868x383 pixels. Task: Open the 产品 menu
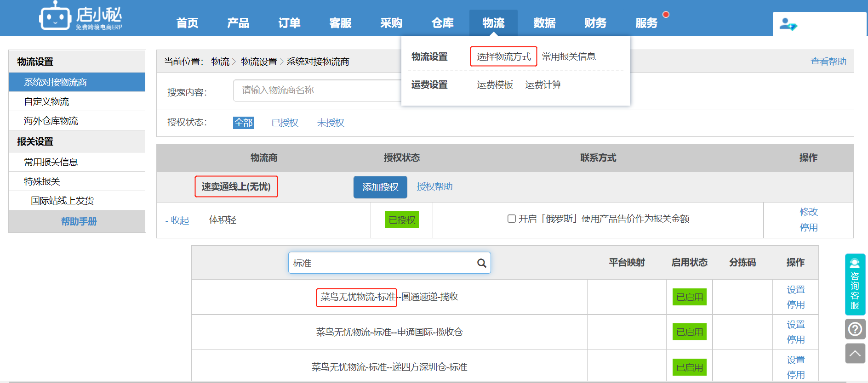(x=238, y=23)
